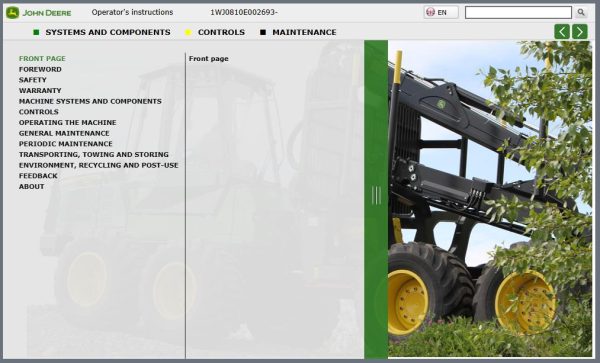600x363 pixels.
Task: Open the About page
Action: (x=31, y=187)
